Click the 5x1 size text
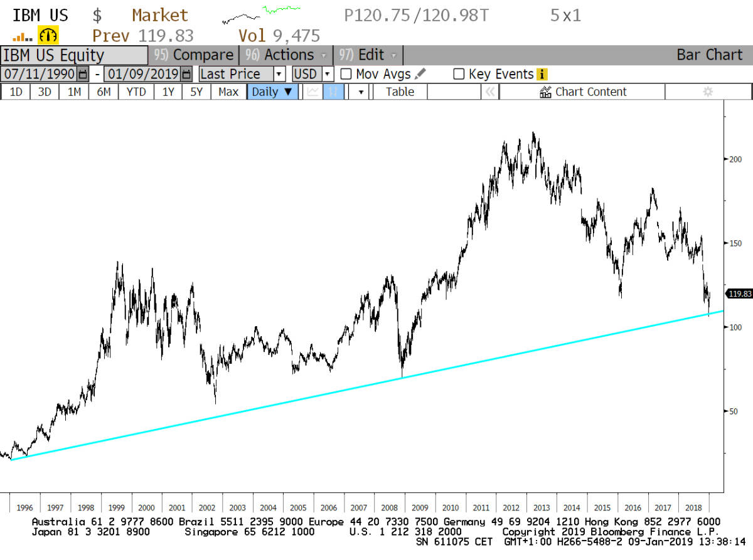The image size is (753, 560). coord(566,15)
